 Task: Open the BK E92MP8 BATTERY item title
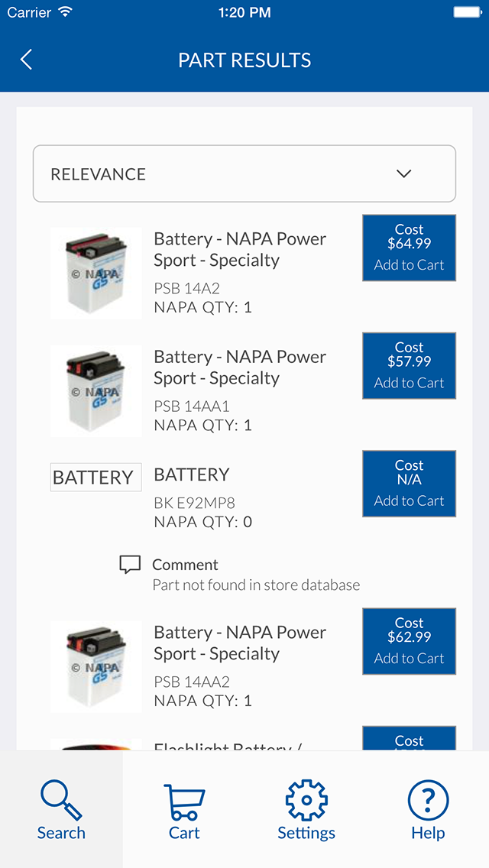pos(192,475)
